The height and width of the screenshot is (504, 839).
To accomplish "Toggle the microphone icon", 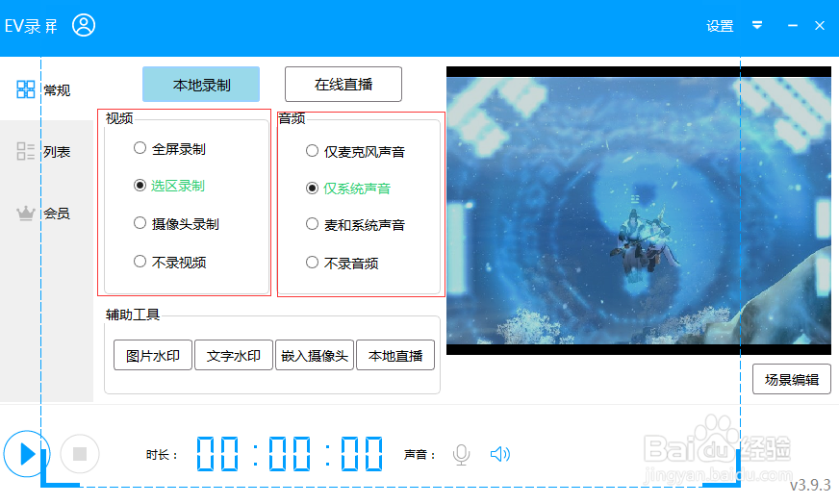I will 461,455.
